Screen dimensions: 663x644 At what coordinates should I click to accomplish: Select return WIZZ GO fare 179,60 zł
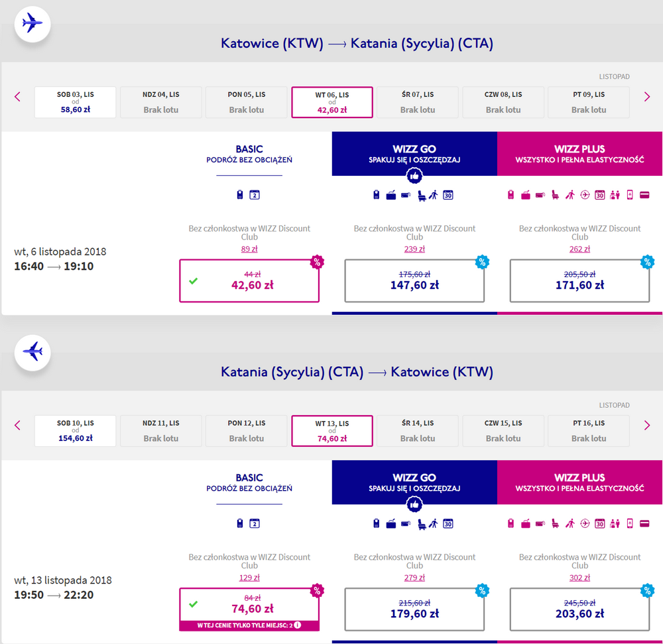click(414, 610)
